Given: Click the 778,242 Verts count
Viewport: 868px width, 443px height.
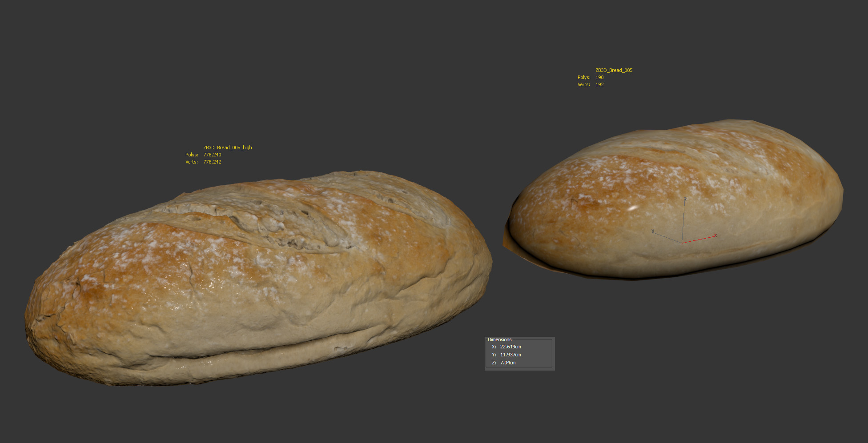Looking at the screenshot, I should 212,162.
